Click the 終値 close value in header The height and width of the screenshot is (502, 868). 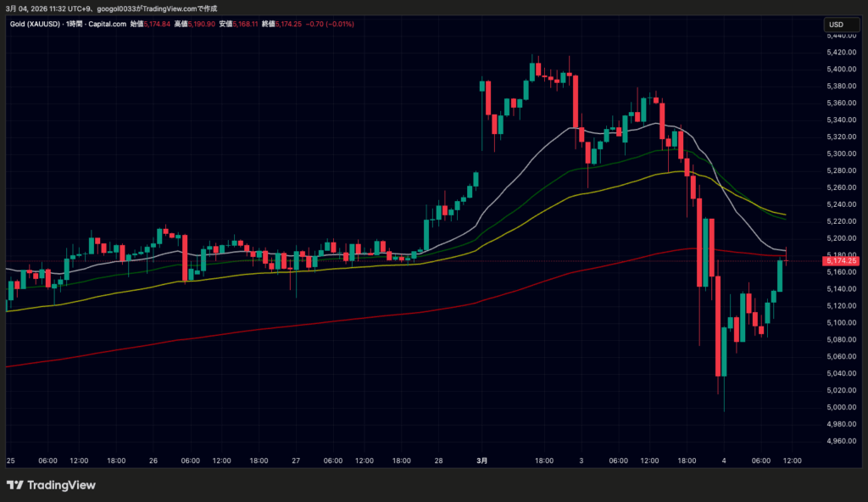[290, 24]
